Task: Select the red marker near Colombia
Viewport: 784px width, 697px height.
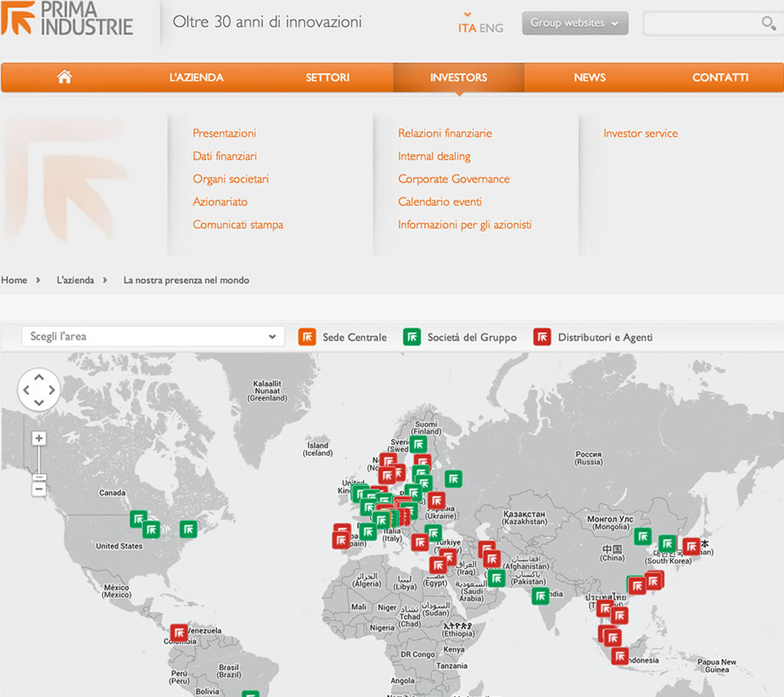Action: pyautogui.click(x=179, y=633)
